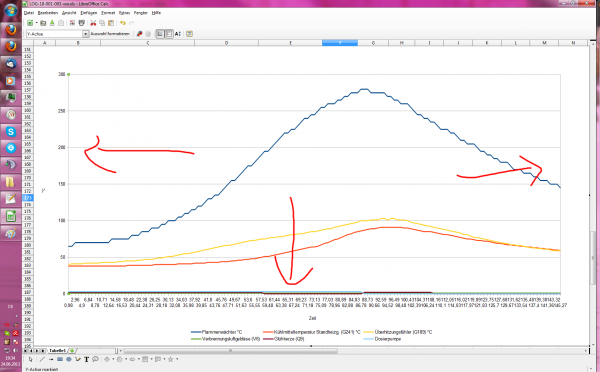Click the add new sheet plus icon
The width and height of the screenshot is (600, 372).
tap(72, 351)
